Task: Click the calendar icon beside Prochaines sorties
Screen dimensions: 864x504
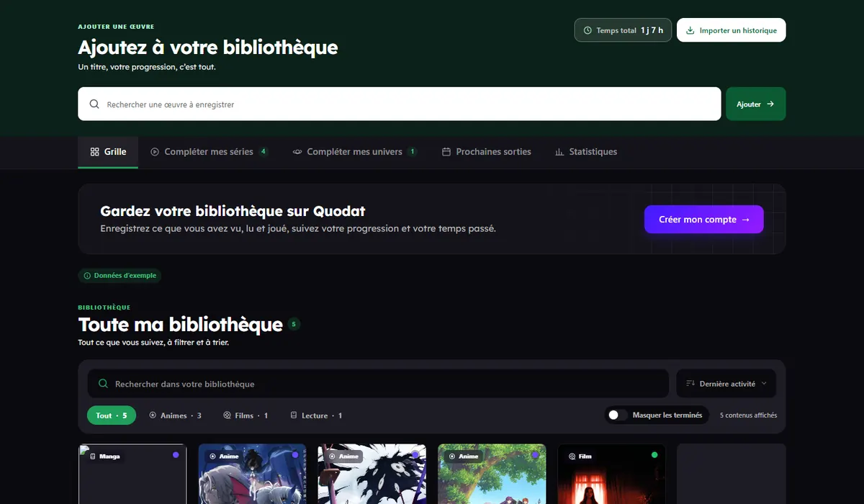Action: click(446, 152)
